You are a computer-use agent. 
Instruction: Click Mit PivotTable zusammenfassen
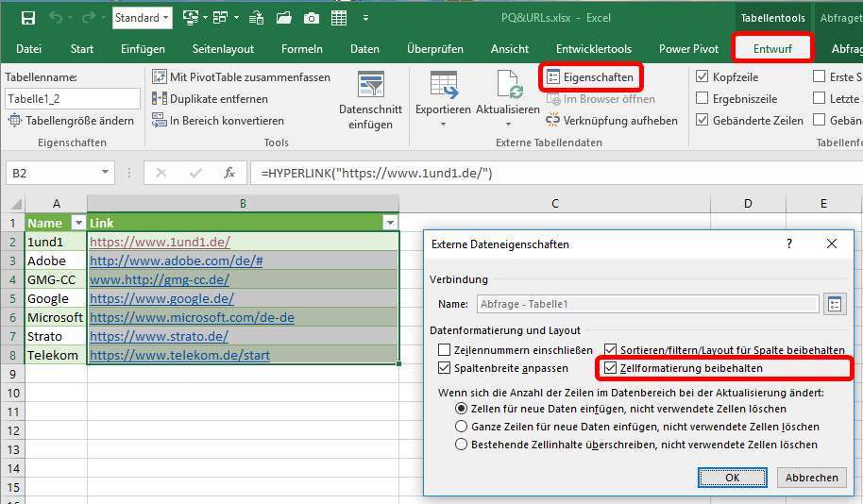click(241, 77)
